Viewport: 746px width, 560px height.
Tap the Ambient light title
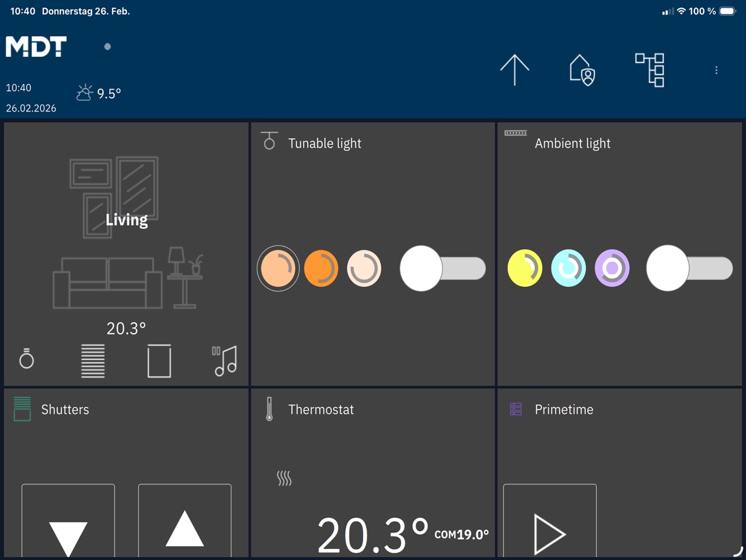coord(573,143)
